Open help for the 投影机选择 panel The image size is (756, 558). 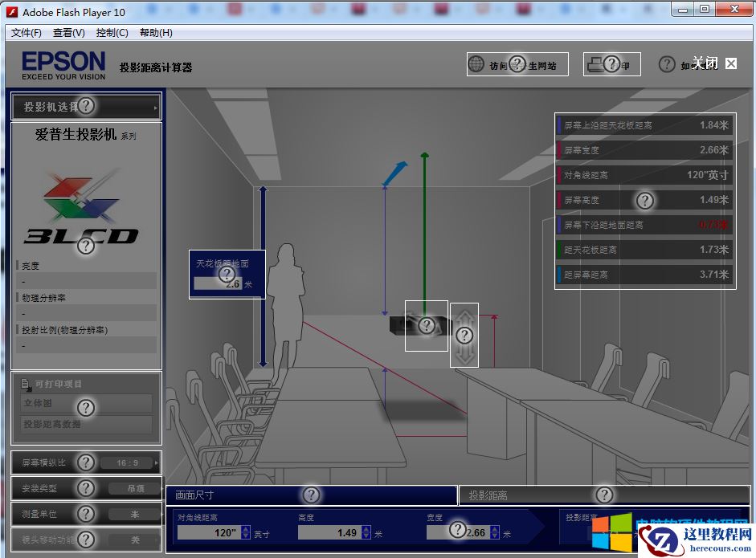point(86,105)
